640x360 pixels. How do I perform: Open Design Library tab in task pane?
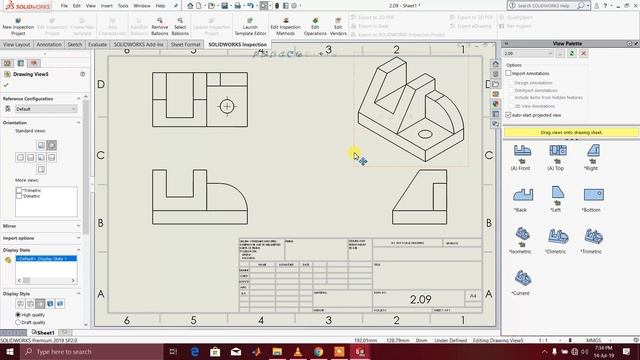click(496, 74)
